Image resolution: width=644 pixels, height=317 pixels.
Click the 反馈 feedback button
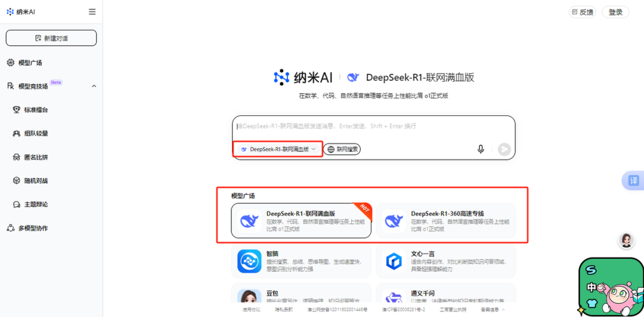tap(583, 12)
